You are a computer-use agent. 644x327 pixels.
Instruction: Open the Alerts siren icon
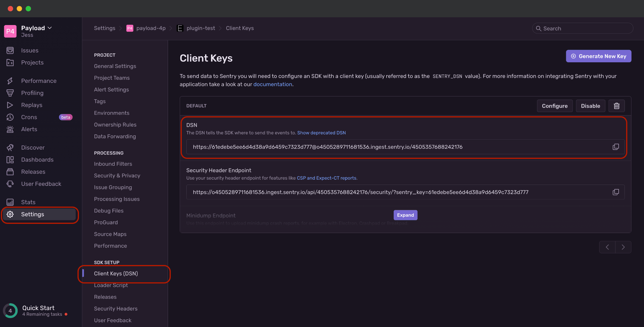coord(10,129)
